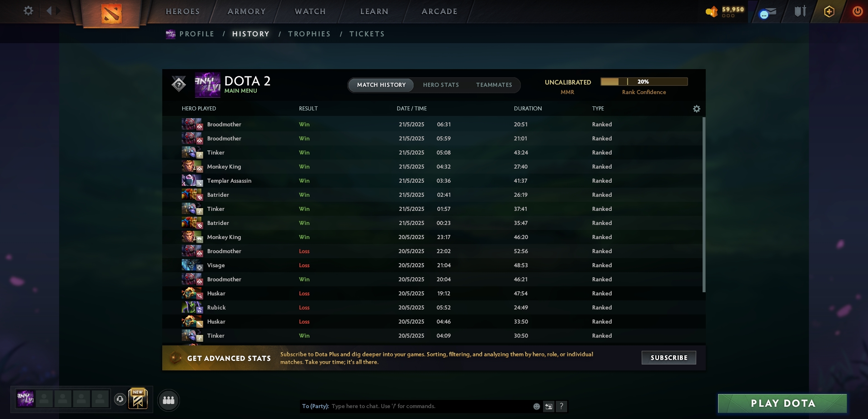Open the PROFILE sub-tab
Image resolution: width=868 pixels, height=419 pixels.
click(197, 34)
